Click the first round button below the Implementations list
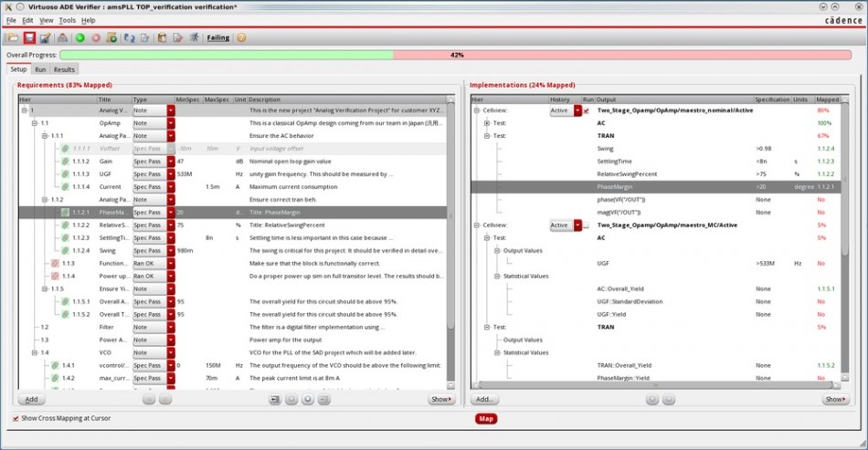868x450 pixels. point(652,399)
